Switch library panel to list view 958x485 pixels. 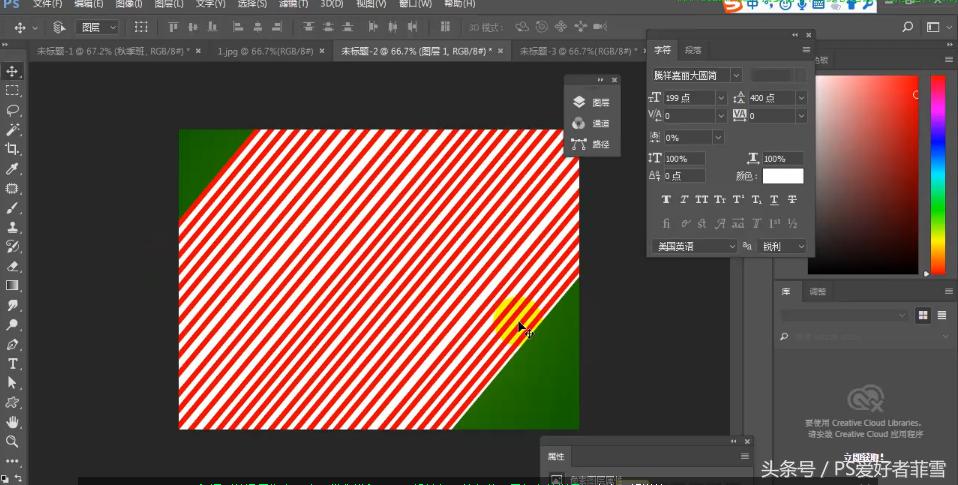coord(942,315)
